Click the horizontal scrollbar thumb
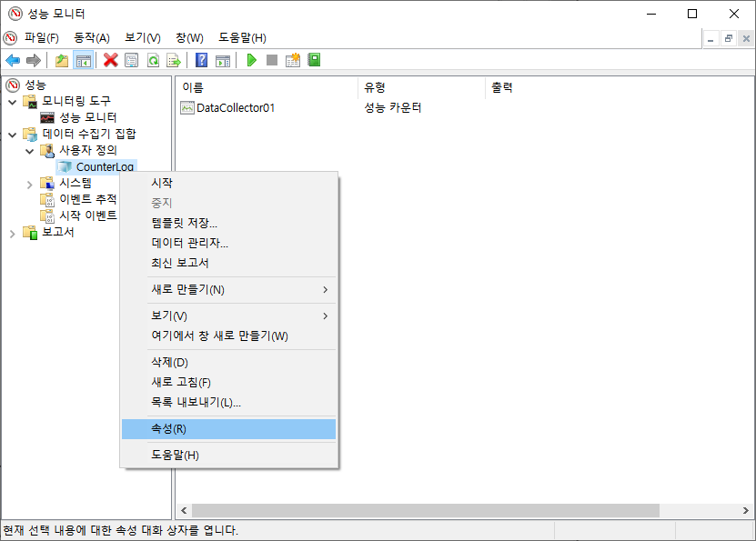Viewport: 756px width, 541px height. click(x=425, y=510)
